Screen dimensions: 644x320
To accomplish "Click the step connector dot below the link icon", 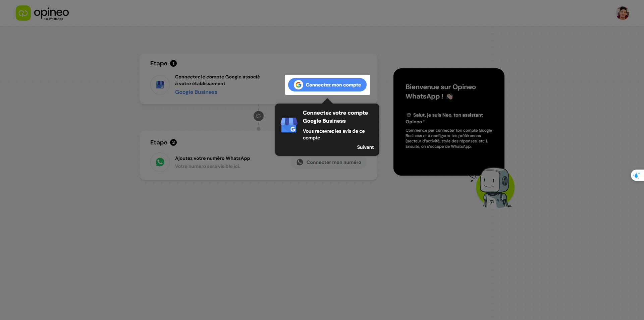I will (258, 129).
